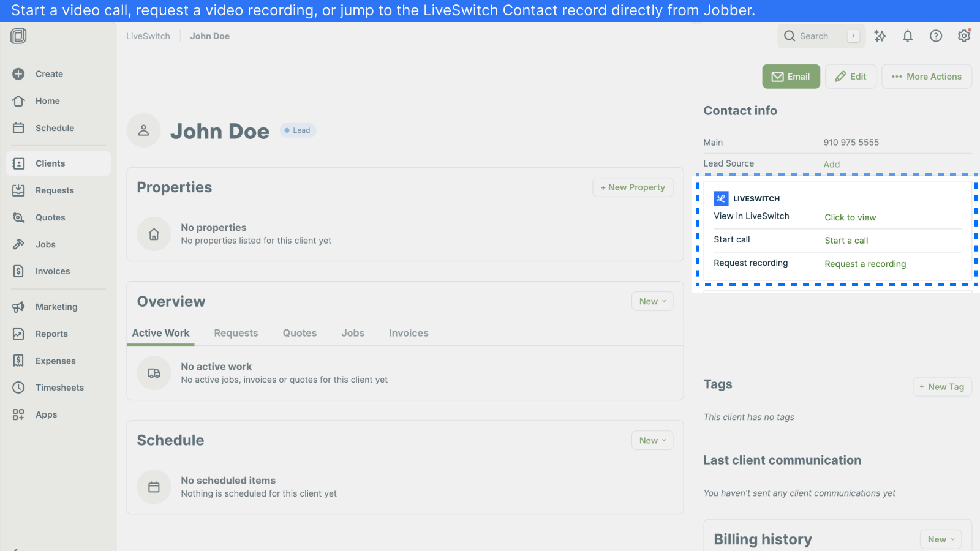Open Schedule calendar icon in sidebar
Image resolution: width=980 pixels, height=551 pixels.
pos(18,128)
